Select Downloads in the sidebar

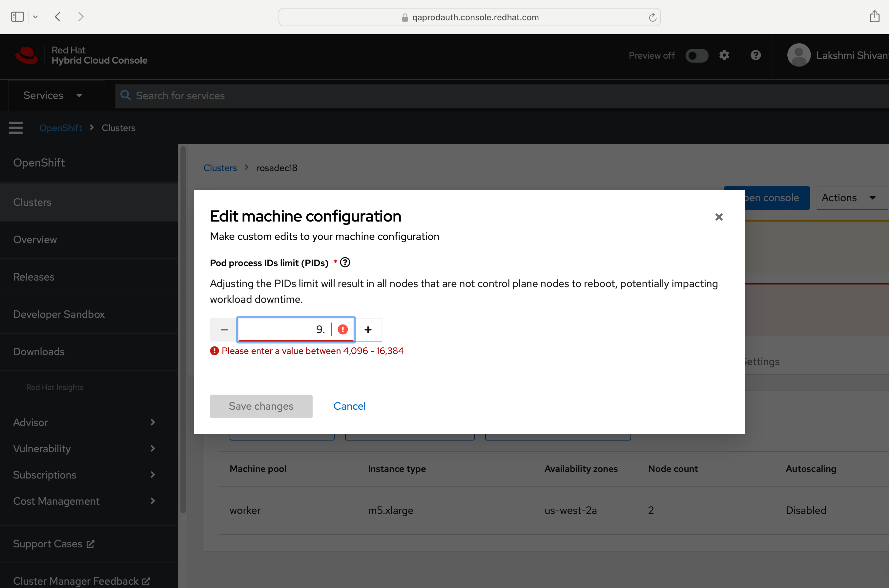39,352
